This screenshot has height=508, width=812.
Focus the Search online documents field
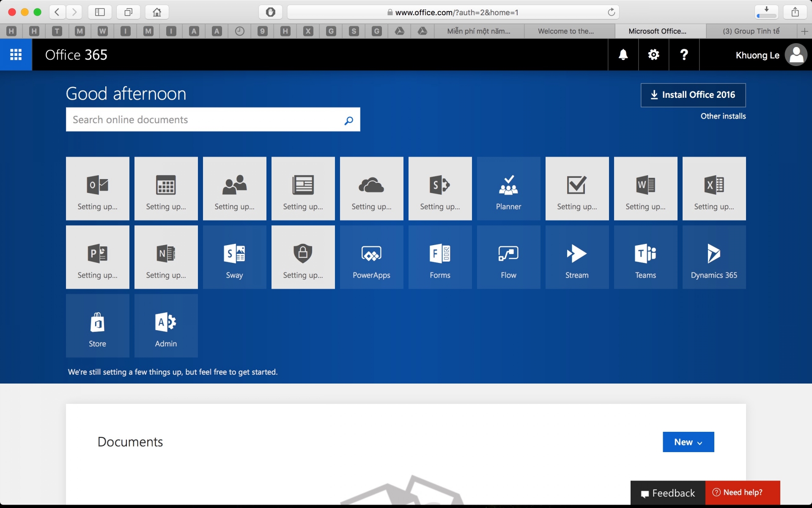pyautogui.click(x=213, y=120)
